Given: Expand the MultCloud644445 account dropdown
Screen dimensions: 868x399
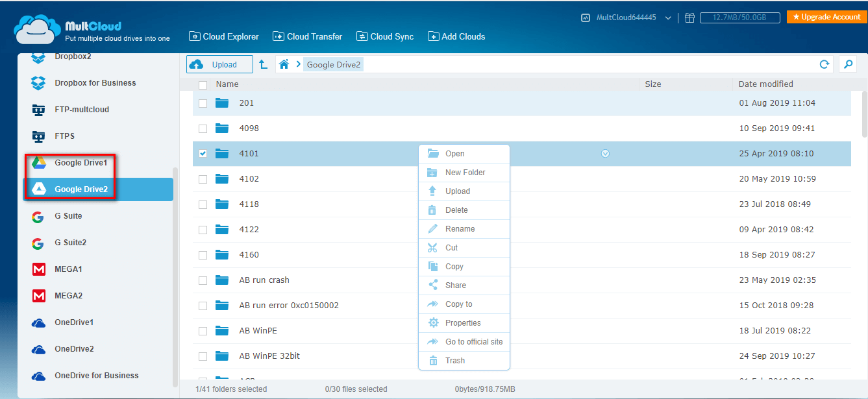Looking at the screenshot, I should pyautogui.click(x=669, y=18).
